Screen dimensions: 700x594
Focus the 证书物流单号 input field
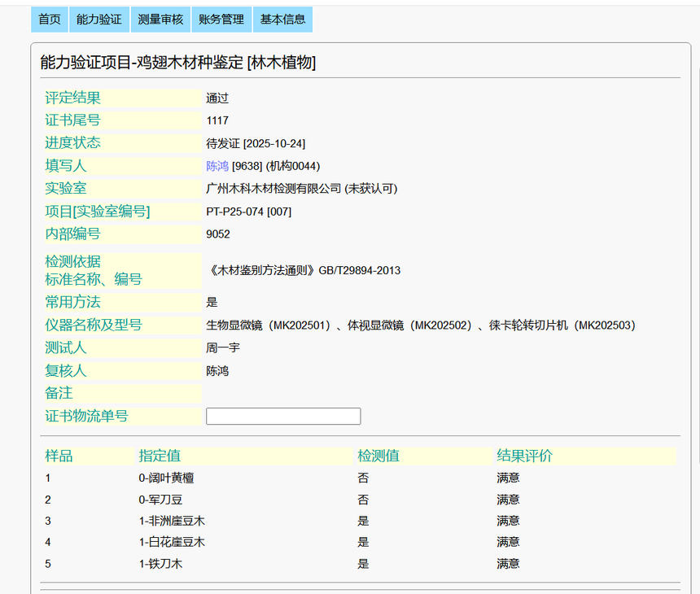coord(283,416)
